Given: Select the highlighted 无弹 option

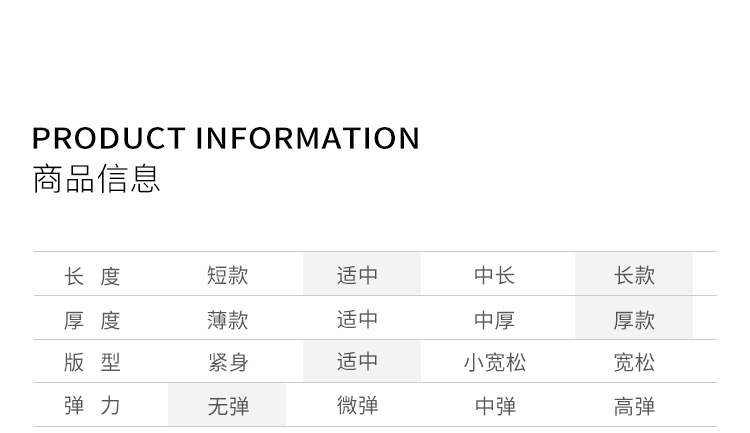Looking at the screenshot, I should pyautogui.click(x=227, y=406).
